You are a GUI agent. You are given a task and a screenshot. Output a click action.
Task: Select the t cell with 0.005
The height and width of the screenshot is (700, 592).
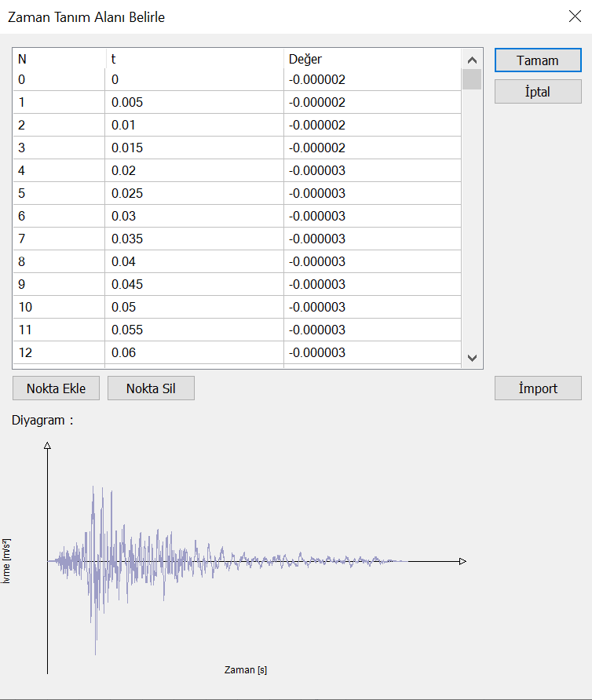click(x=194, y=103)
